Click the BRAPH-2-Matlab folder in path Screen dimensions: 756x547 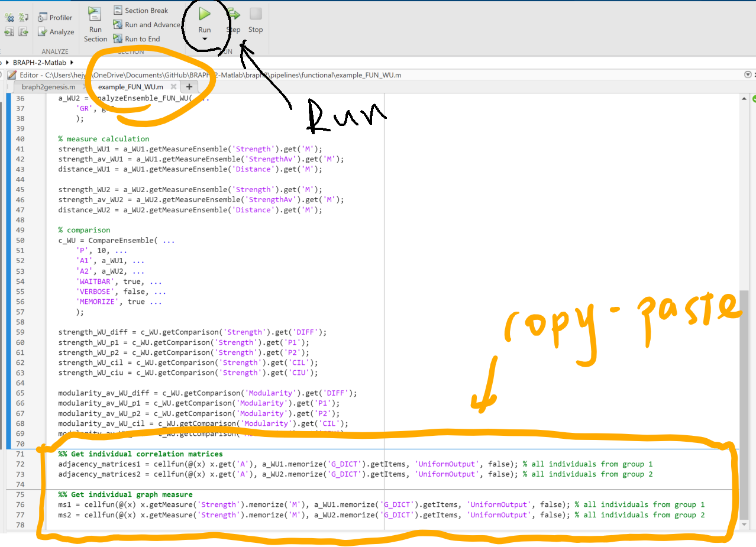coord(40,62)
